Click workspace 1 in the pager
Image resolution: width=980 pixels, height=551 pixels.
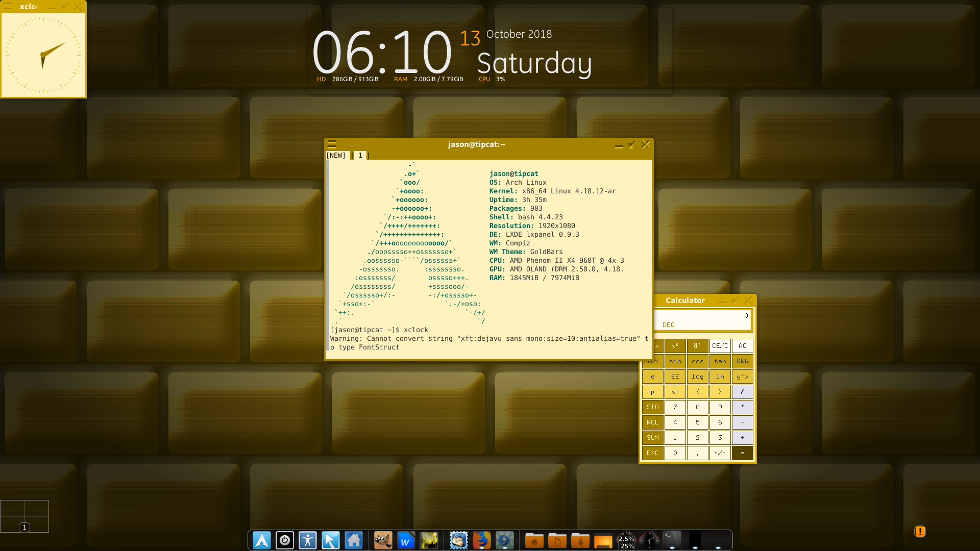click(x=24, y=527)
